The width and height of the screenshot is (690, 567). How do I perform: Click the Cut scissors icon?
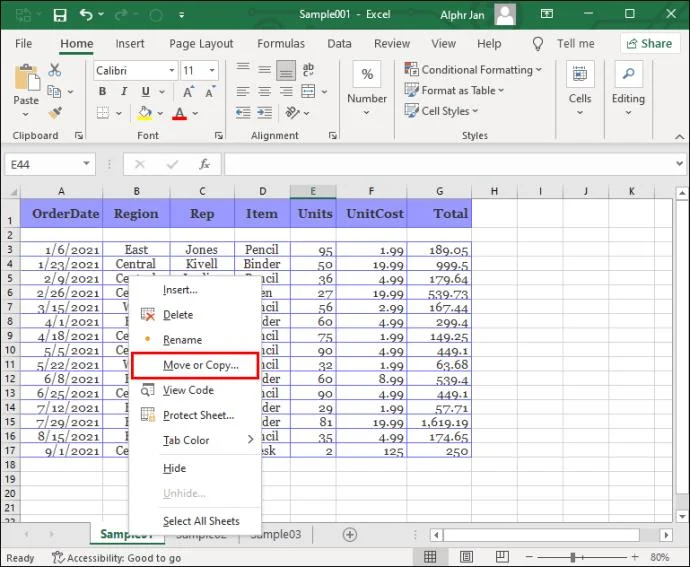55,70
